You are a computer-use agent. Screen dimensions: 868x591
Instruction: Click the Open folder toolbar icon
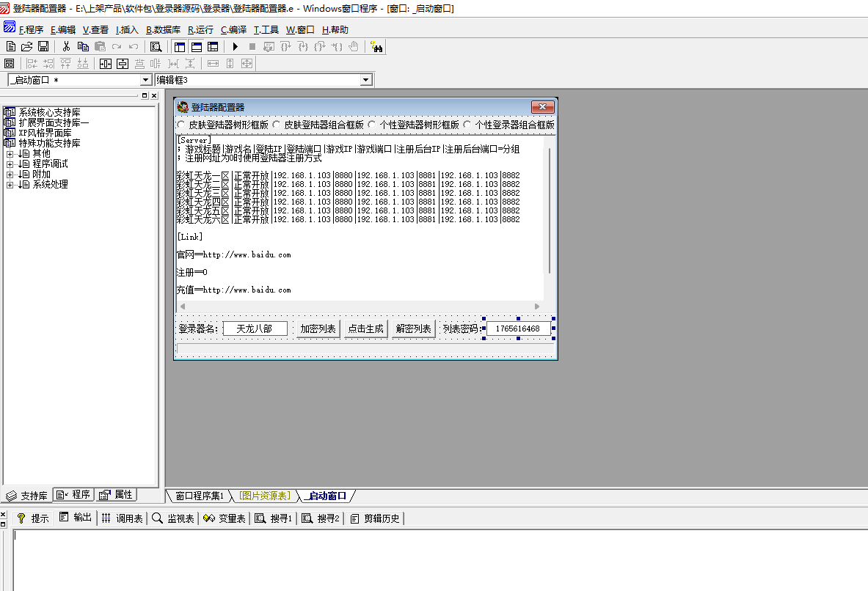27,46
